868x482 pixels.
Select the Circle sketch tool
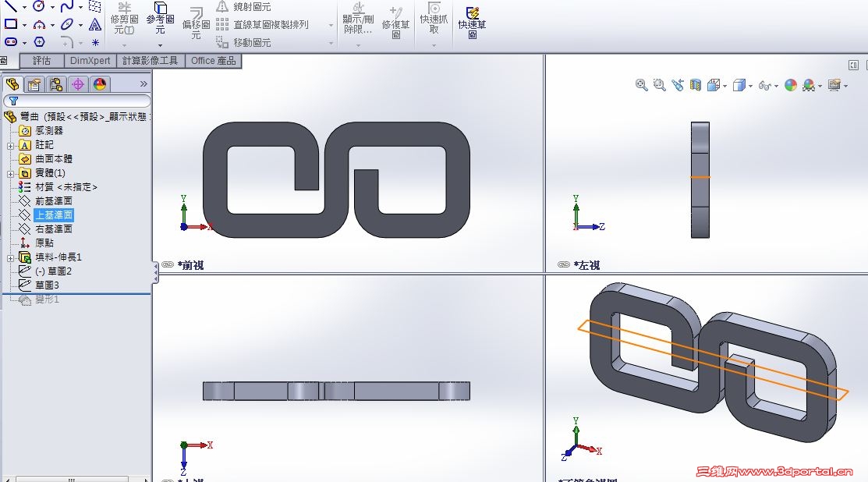click(39, 6)
